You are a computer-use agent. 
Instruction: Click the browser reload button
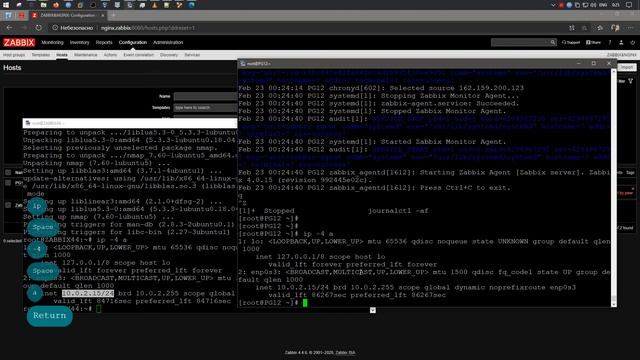click(x=38, y=28)
